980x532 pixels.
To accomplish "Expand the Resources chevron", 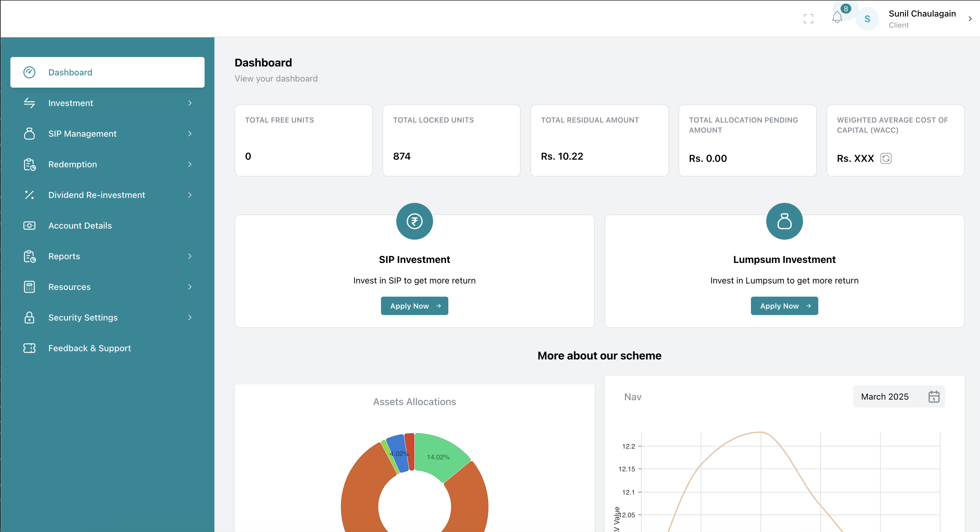I will click(190, 287).
